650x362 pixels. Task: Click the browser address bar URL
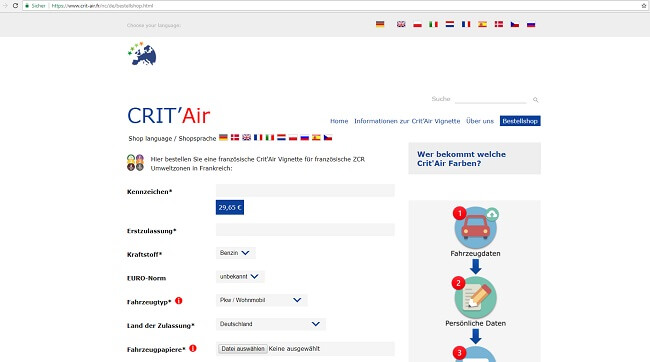click(102, 6)
